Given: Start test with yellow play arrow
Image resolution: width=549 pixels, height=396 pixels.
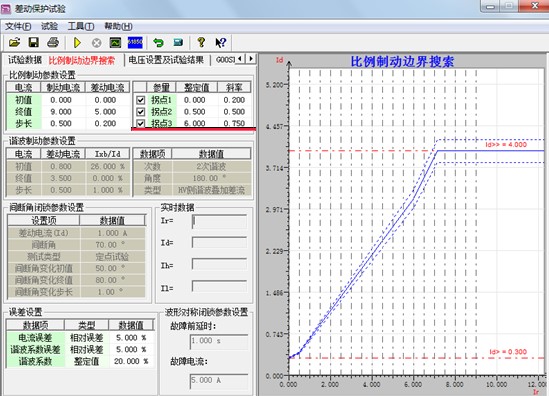Looking at the screenshot, I should (x=77, y=43).
